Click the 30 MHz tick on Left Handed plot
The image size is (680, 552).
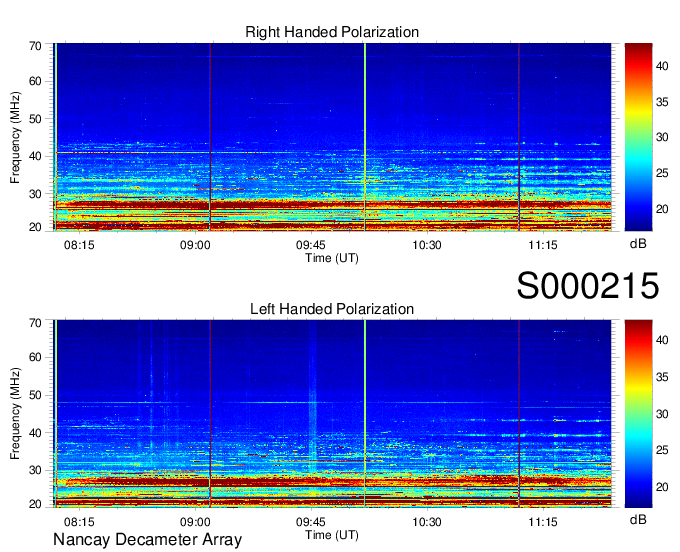pos(36,470)
